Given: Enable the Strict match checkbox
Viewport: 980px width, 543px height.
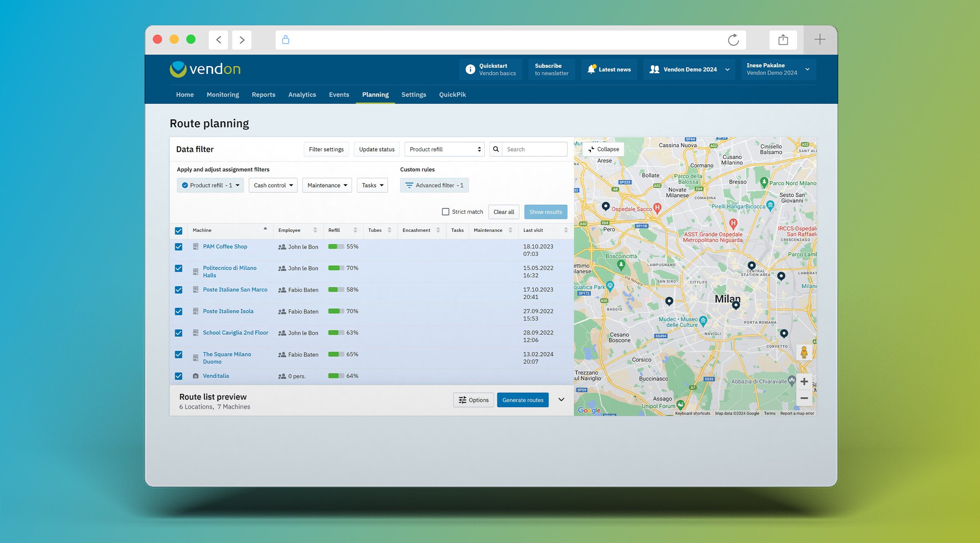Looking at the screenshot, I should 445,212.
